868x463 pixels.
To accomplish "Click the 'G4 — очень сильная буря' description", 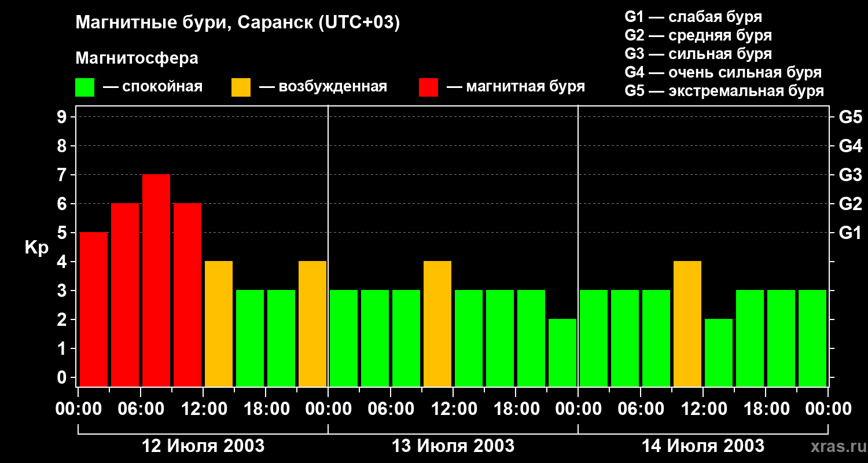I will tap(723, 72).
